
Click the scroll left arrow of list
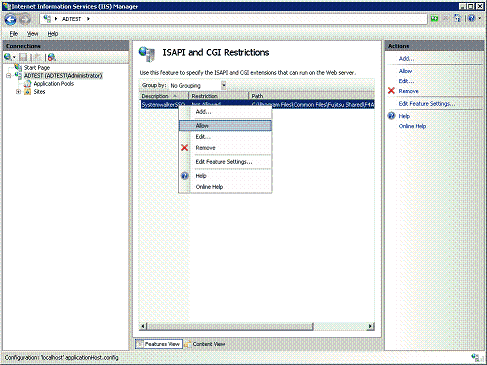pos(143,326)
